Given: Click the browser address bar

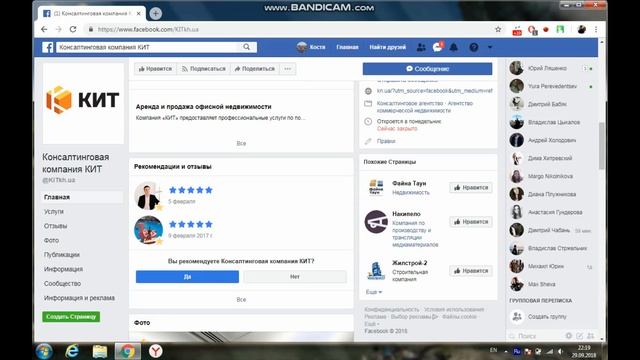Looking at the screenshot, I should (x=286, y=29).
